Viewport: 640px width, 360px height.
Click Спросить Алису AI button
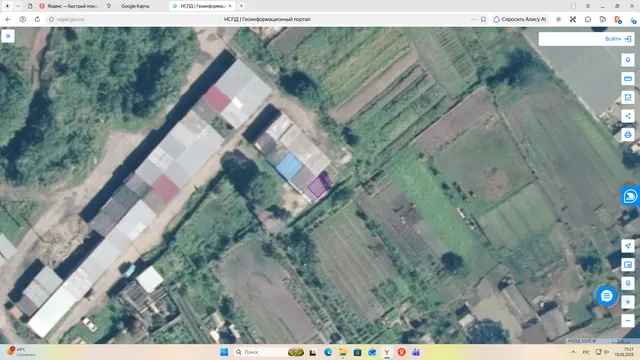(520, 19)
